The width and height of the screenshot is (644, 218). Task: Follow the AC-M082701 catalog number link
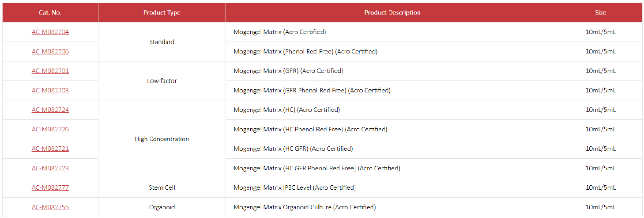tap(50, 71)
